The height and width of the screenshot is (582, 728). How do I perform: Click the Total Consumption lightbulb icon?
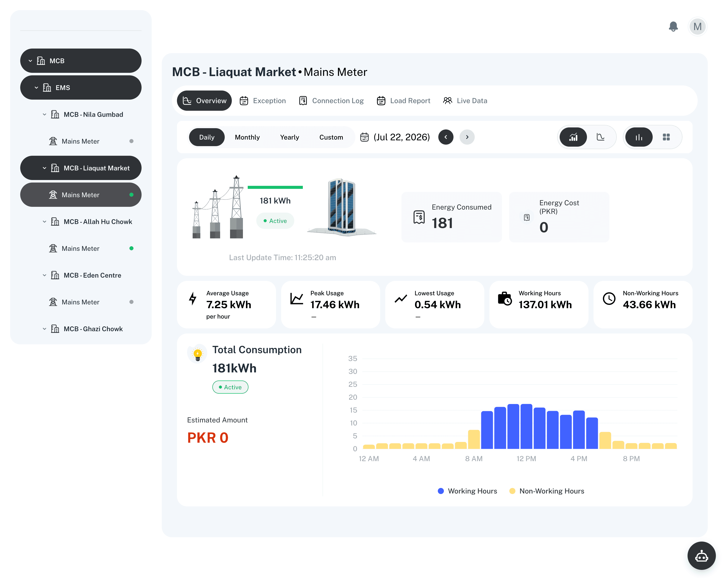[x=197, y=354]
